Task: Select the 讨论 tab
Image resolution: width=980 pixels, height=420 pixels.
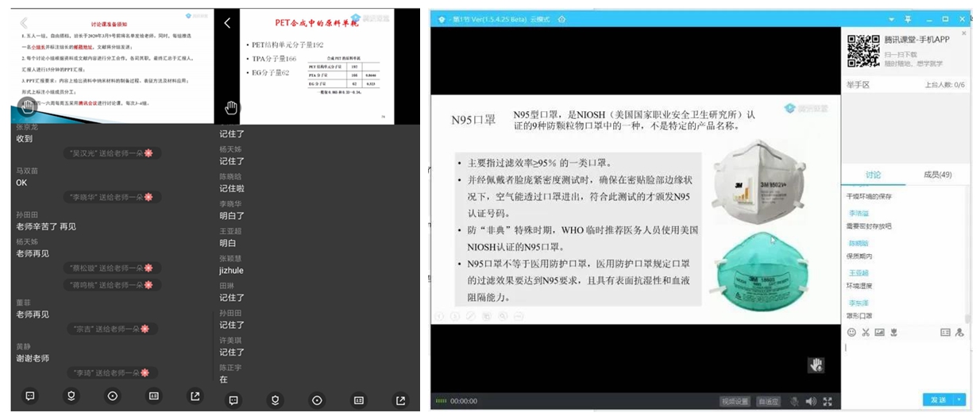Action: (x=872, y=175)
